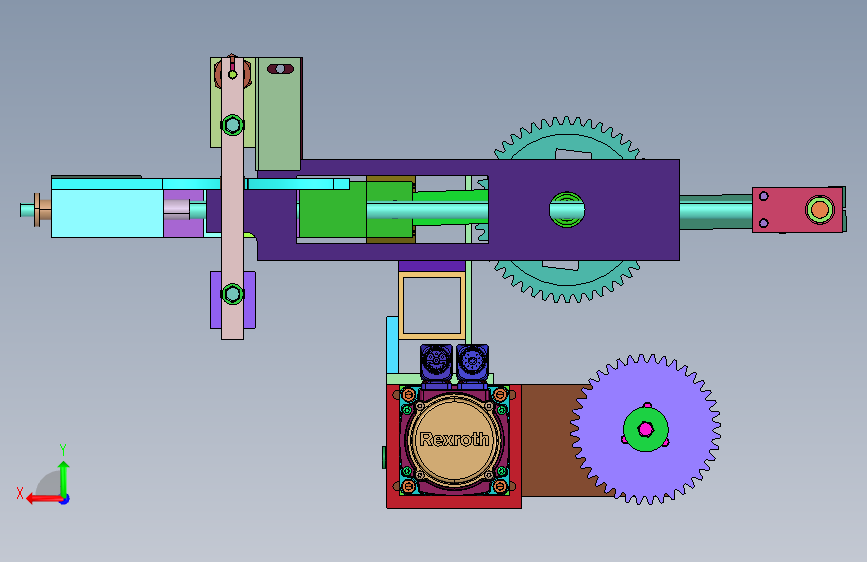Select the dark red slot in green bracket

(x=280, y=69)
